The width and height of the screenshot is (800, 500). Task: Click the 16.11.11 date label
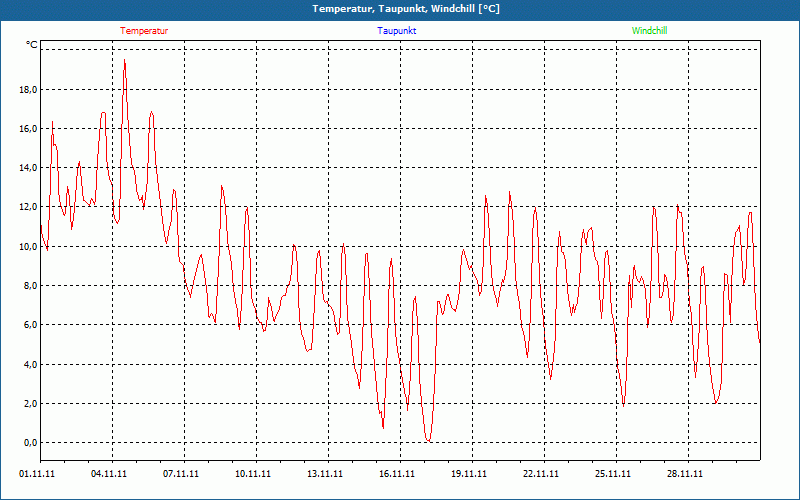[396, 474]
